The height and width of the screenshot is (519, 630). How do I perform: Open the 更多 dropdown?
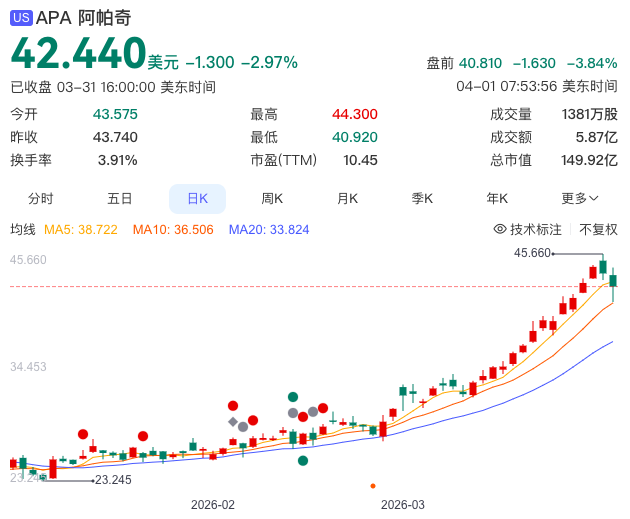click(580, 198)
